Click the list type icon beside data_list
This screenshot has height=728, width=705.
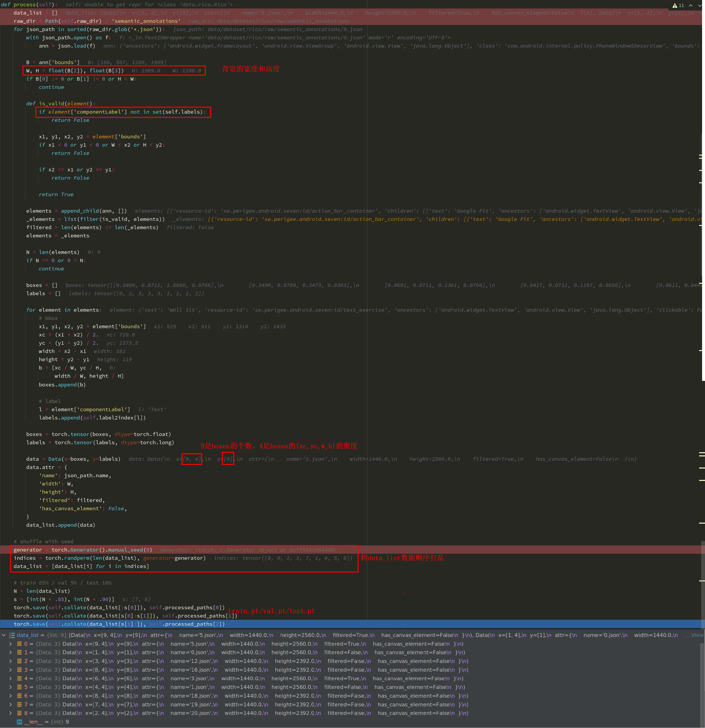pos(12,635)
